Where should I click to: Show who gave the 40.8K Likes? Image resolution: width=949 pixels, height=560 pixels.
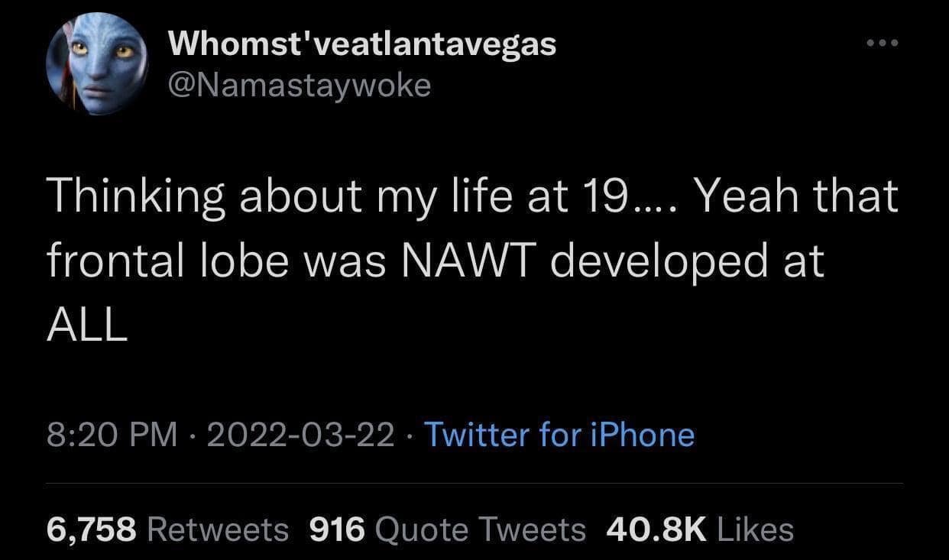[699, 529]
